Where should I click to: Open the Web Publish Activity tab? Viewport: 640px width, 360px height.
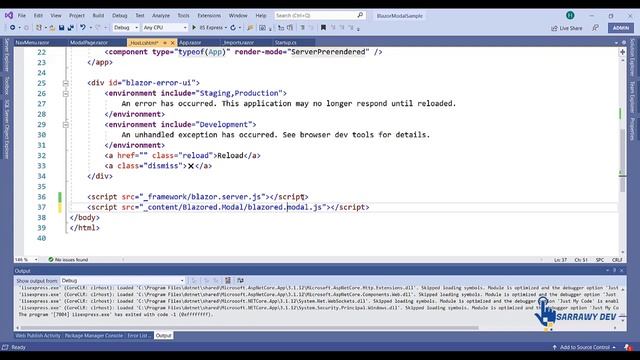38,336
